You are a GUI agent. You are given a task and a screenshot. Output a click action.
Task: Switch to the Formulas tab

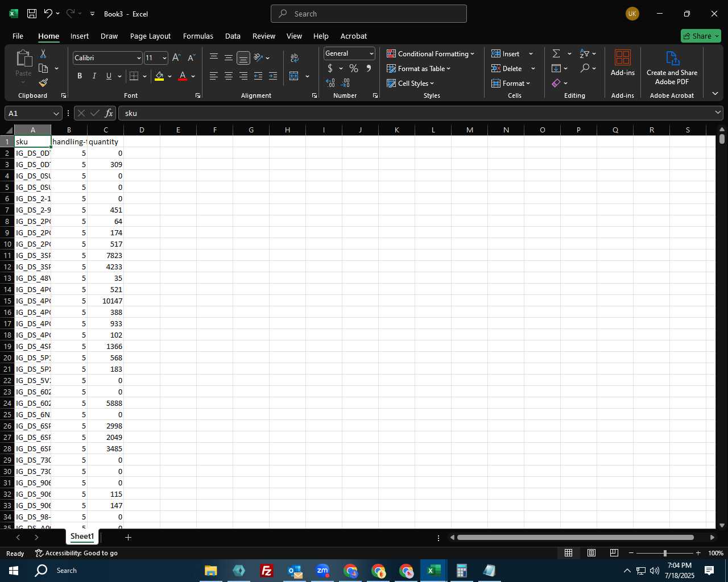click(x=198, y=36)
